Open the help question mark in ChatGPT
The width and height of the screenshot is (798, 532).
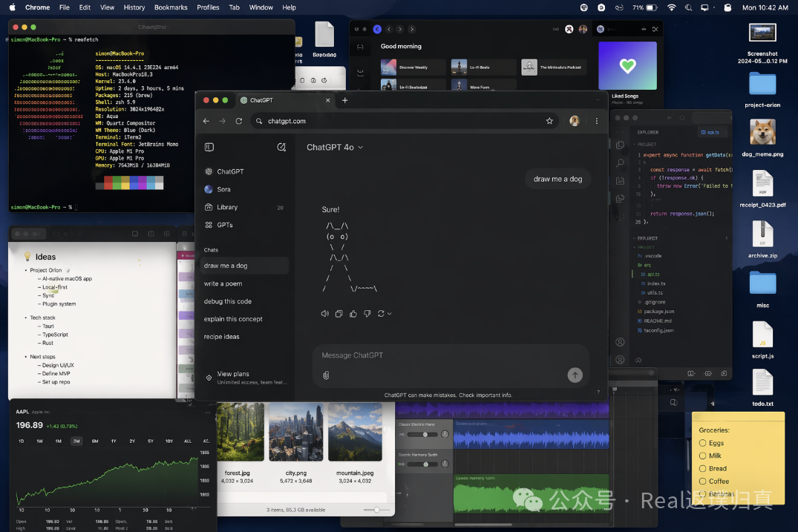[x=598, y=392]
